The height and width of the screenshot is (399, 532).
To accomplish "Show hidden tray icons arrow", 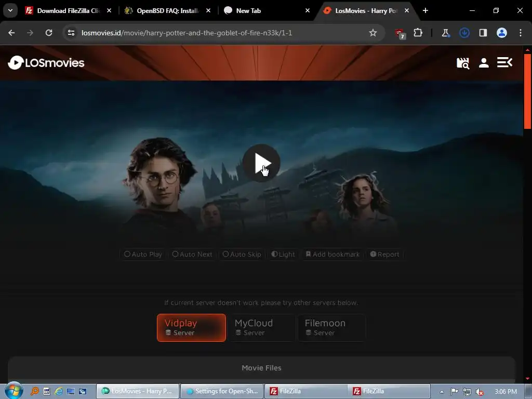I will [442, 392].
